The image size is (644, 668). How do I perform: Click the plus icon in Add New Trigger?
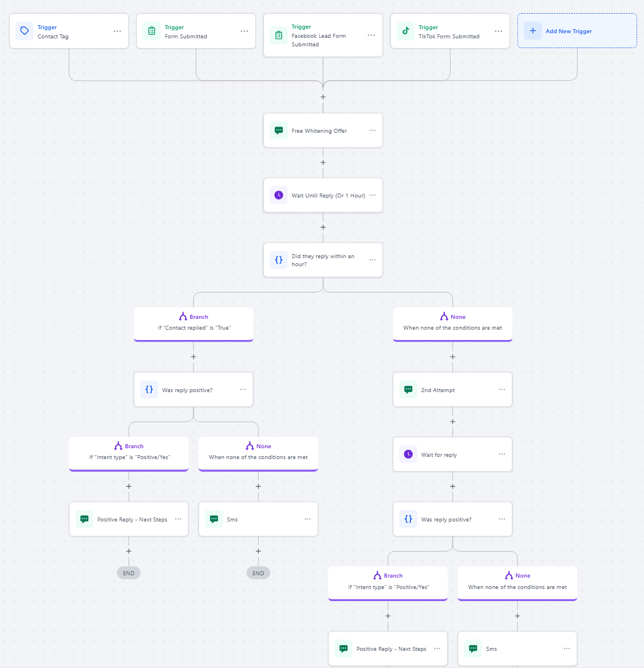click(533, 31)
